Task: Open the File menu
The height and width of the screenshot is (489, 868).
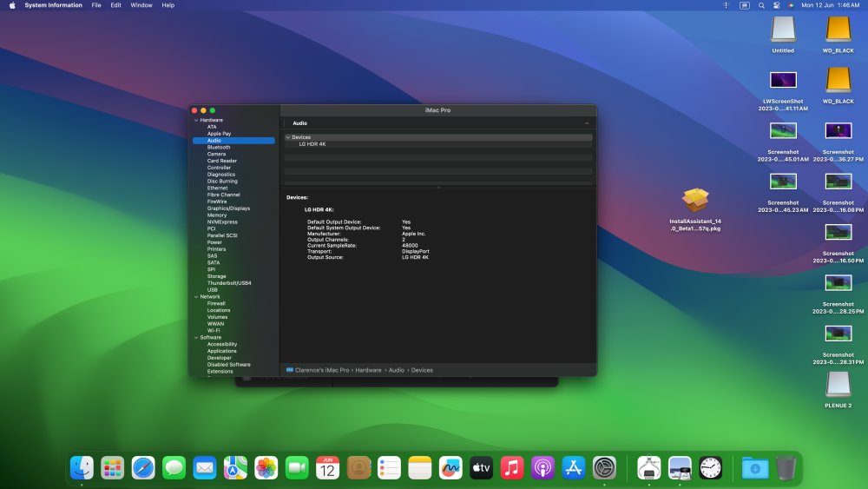Action: [x=96, y=5]
